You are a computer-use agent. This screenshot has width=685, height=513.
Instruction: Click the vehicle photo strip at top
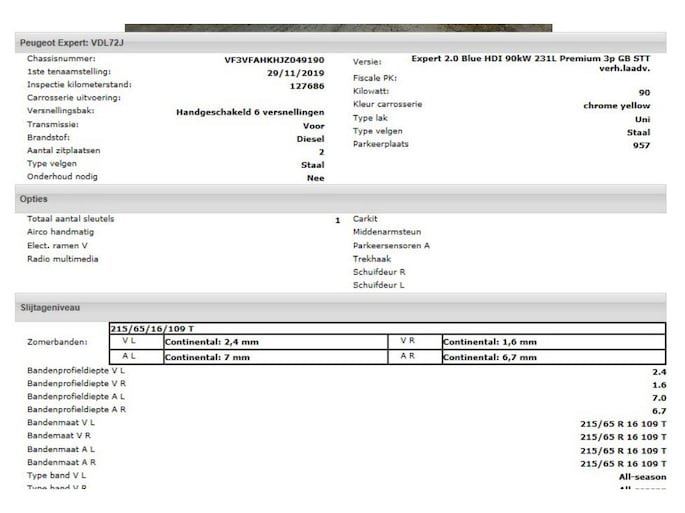(x=338, y=27)
